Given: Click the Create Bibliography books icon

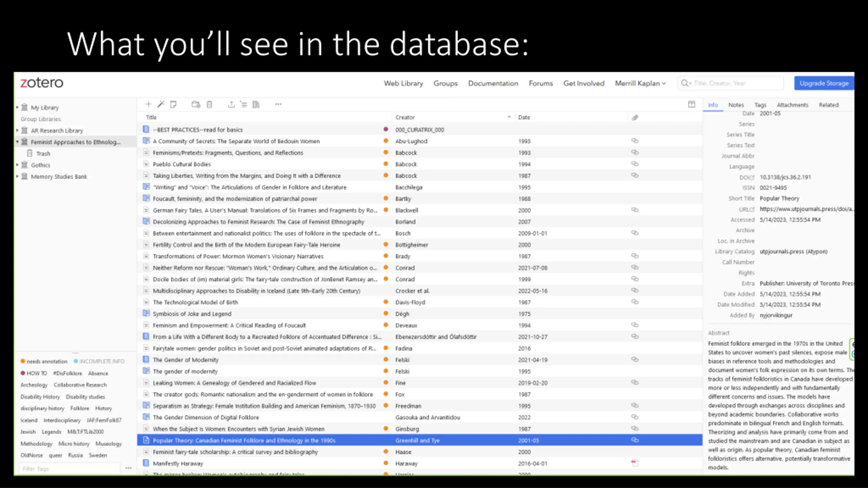Looking at the screenshot, I should coord(256,104).
